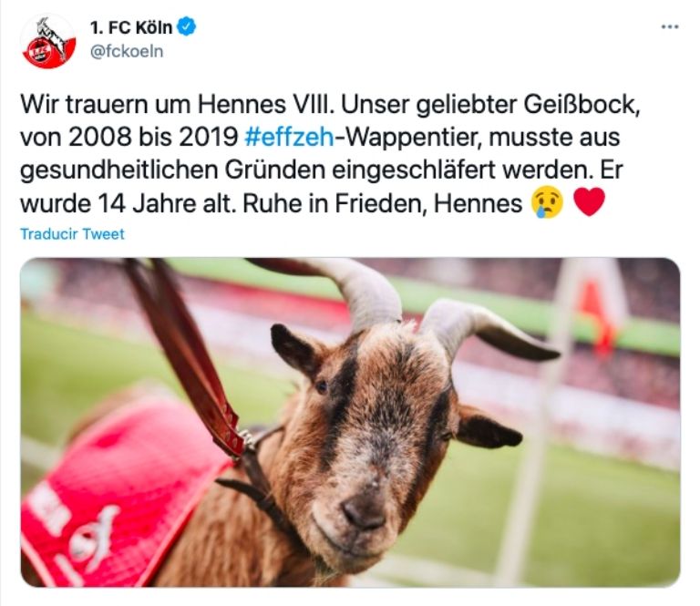Screen dimensions: 700x606
Task: Click the blurred corner flag in photo
Action: 598,308
